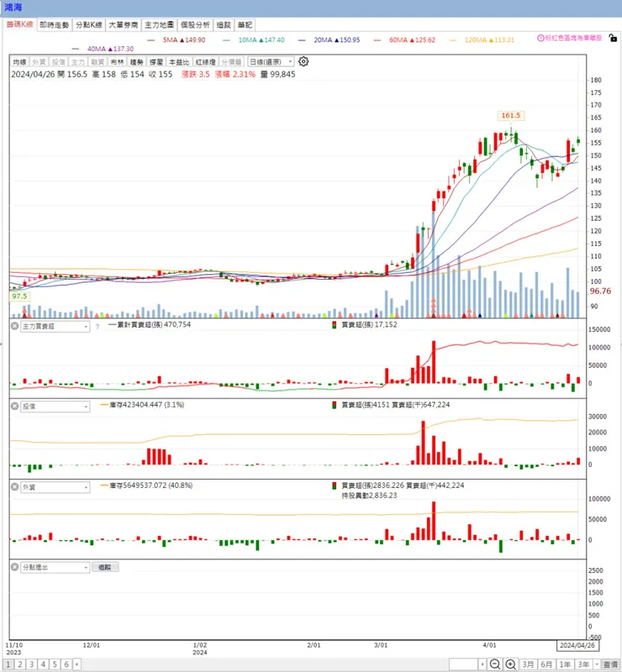The image size is (622, 672).
Task: Toggle the 投信 overlay button in toolbar
Action: (x=58, y=62)
